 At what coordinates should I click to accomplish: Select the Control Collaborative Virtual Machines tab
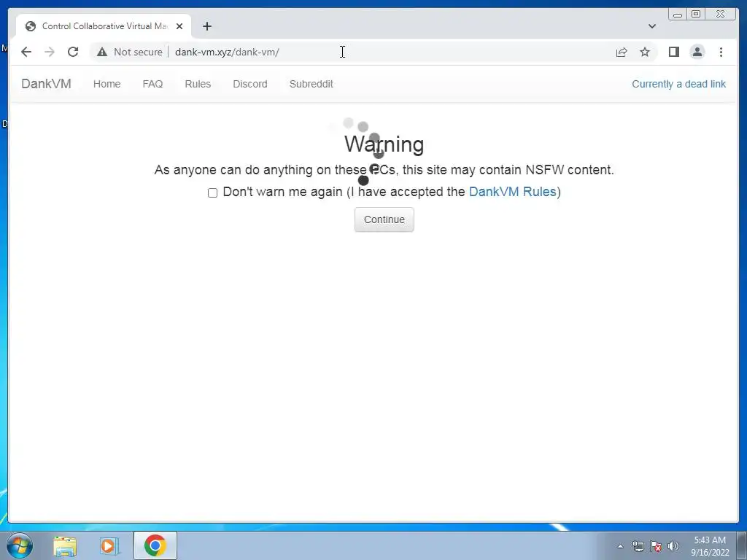coord(104,26)
